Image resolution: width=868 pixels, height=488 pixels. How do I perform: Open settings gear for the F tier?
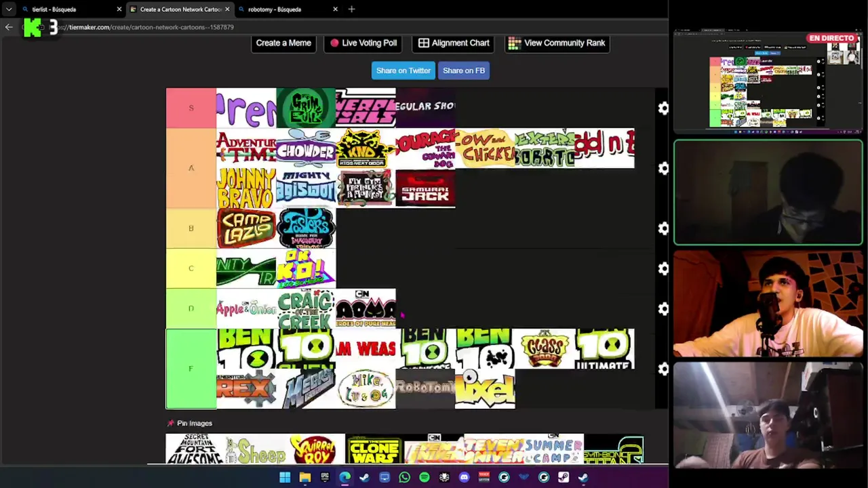click(663, 369)
